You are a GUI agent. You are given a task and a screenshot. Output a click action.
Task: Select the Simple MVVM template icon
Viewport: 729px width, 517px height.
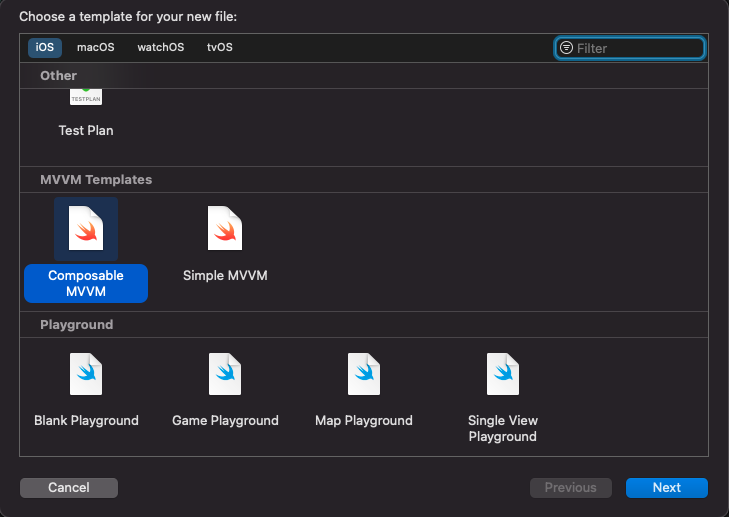[x=225, y=228]
